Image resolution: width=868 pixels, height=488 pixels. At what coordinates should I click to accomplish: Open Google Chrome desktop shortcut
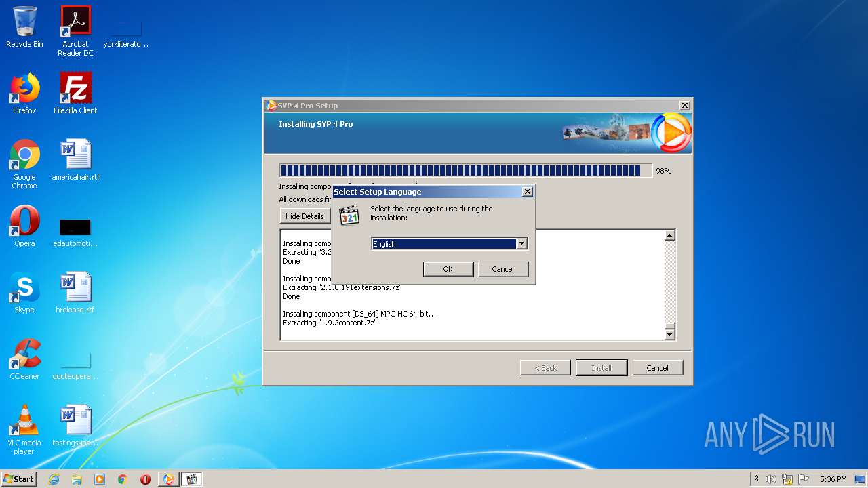(24, 164)
